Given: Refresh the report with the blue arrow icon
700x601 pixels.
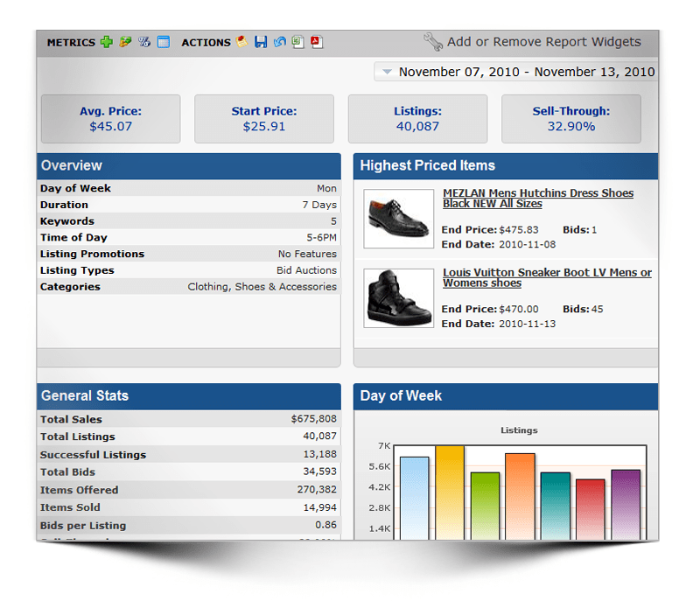Looking at the screenshot, I should 279,42.
